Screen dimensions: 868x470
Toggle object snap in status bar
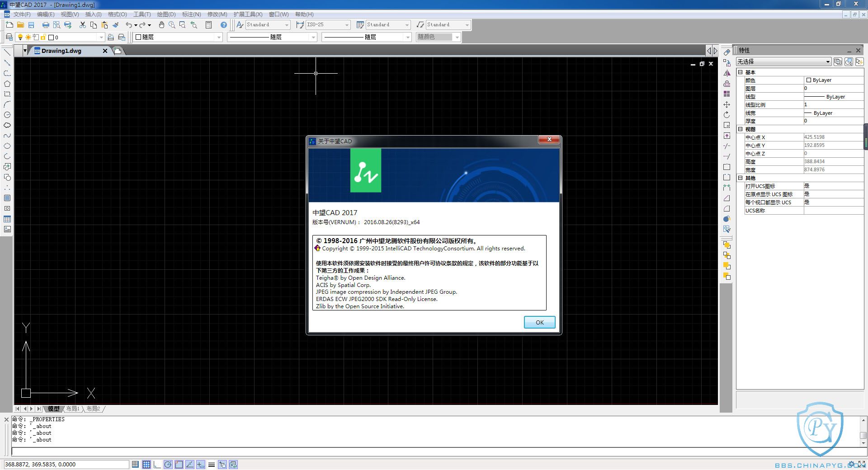click(179, 464)
